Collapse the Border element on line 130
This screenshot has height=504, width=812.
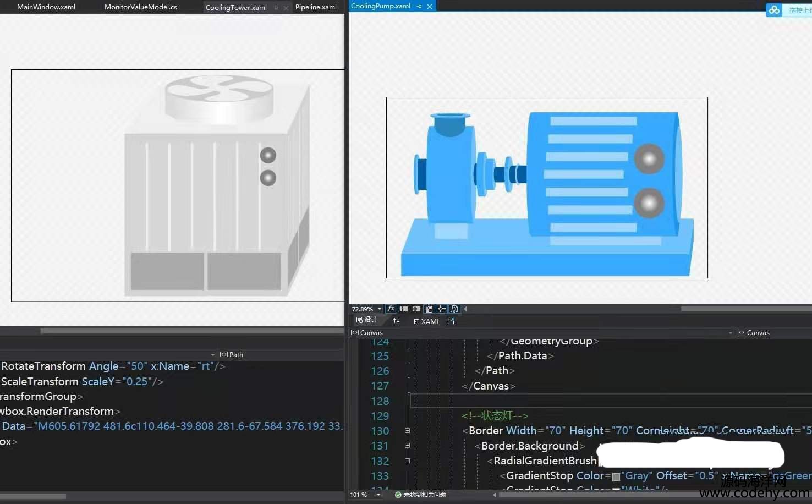pos(407,431)
